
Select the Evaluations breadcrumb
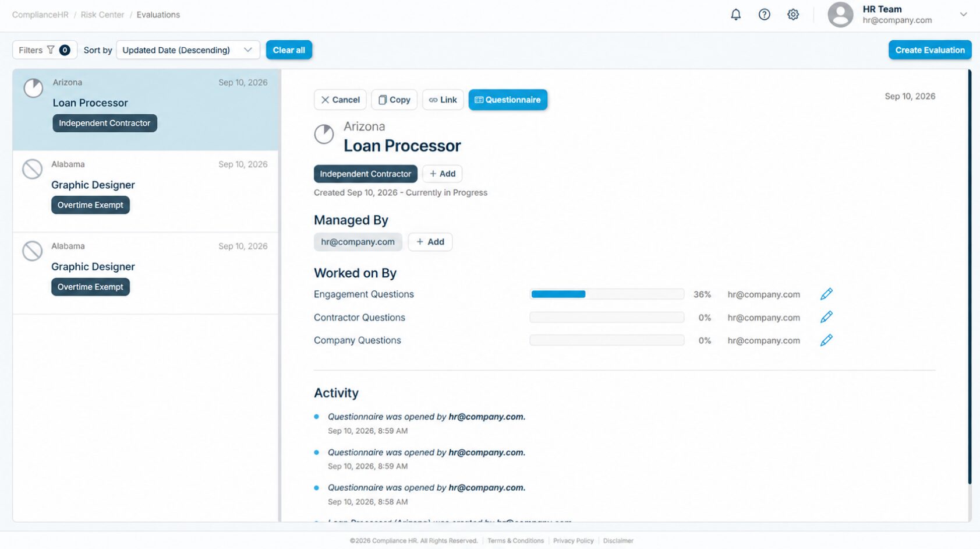(158, 15)
